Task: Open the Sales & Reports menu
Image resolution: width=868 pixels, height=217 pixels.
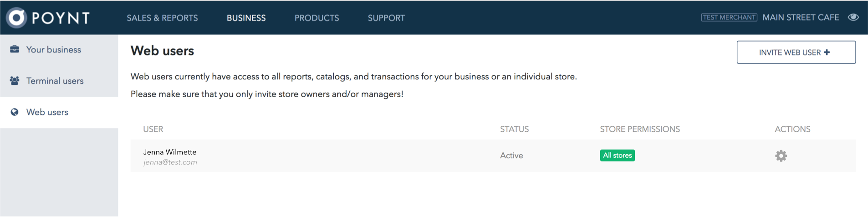Action: [162, 18]
